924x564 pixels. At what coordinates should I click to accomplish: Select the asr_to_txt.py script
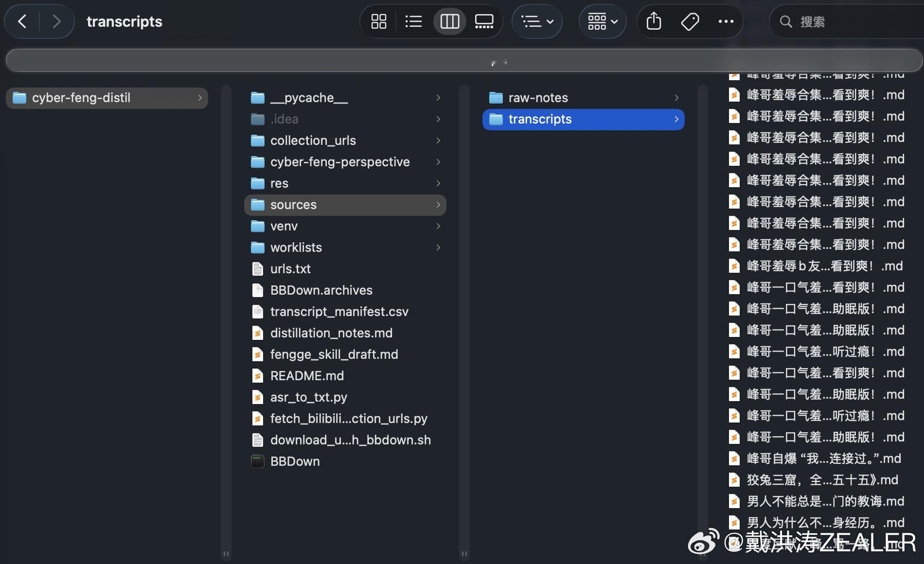point(345,397)
